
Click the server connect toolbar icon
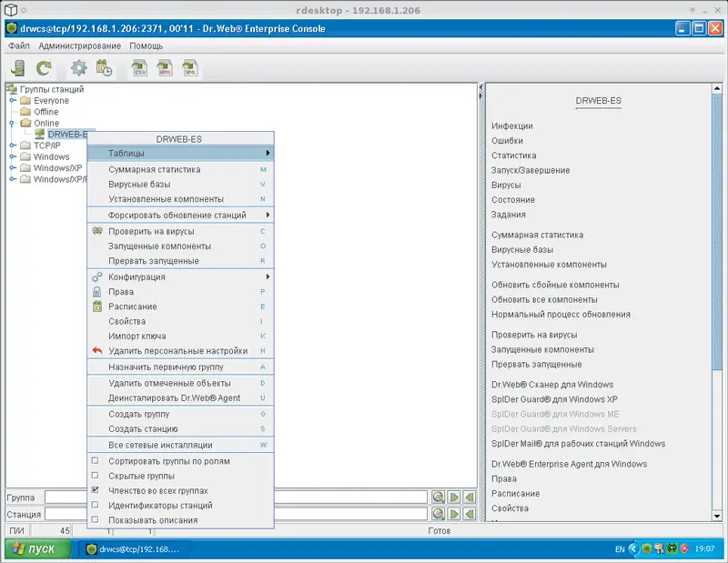[17, 68]
